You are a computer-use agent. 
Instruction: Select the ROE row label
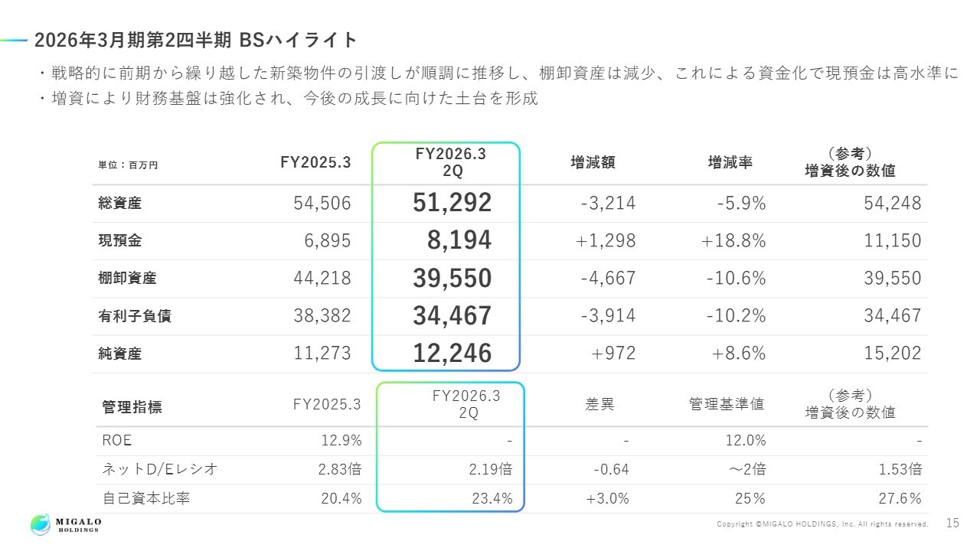pos(116,441)
